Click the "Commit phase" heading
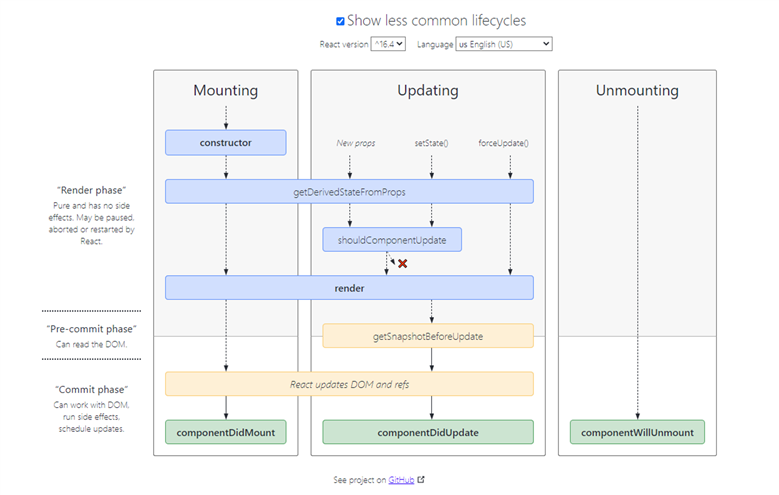The image size is (779, 495). click(x=91, y=390)
